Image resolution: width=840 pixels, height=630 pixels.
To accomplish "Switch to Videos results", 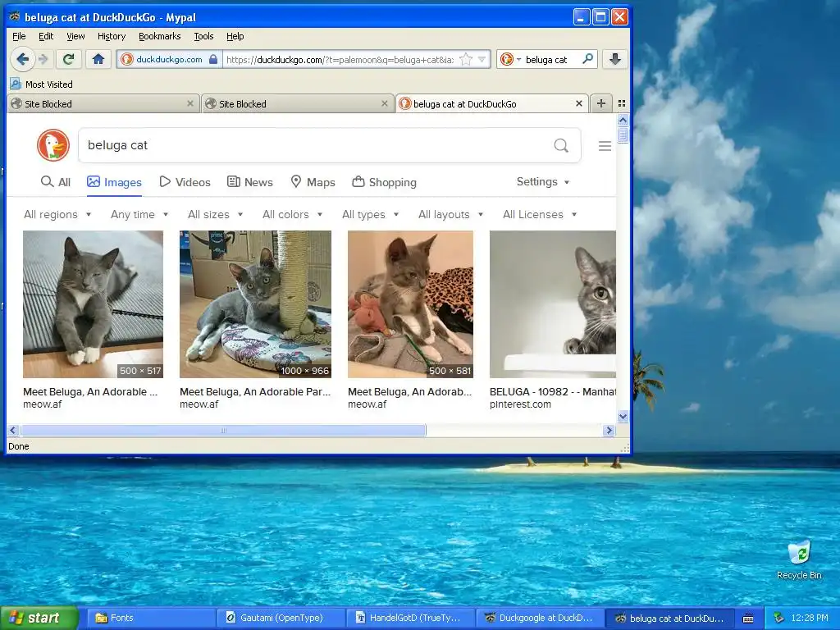I will pos(185,182).
